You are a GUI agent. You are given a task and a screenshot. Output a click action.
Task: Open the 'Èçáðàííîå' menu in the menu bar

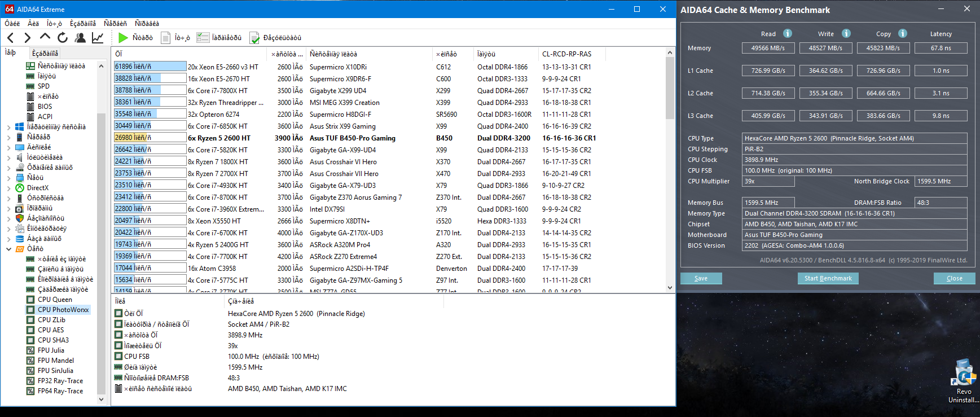tap(83, 24)
